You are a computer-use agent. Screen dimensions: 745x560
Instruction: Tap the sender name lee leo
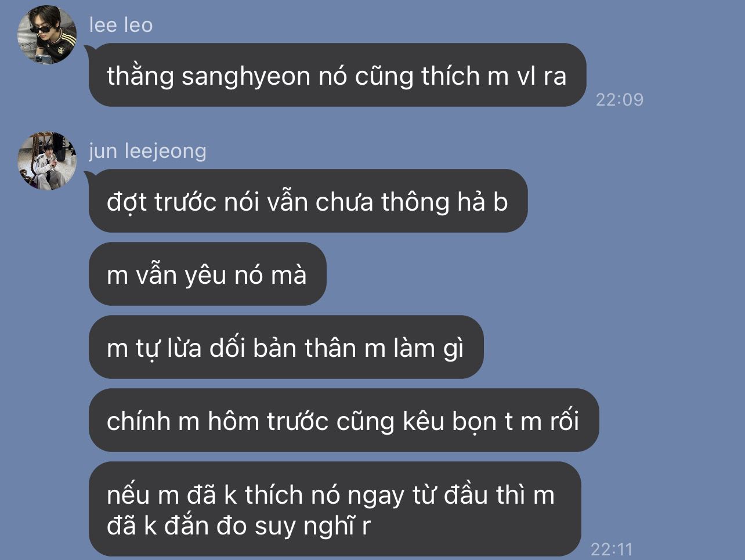pyautogui.click(x=121, y=25)
